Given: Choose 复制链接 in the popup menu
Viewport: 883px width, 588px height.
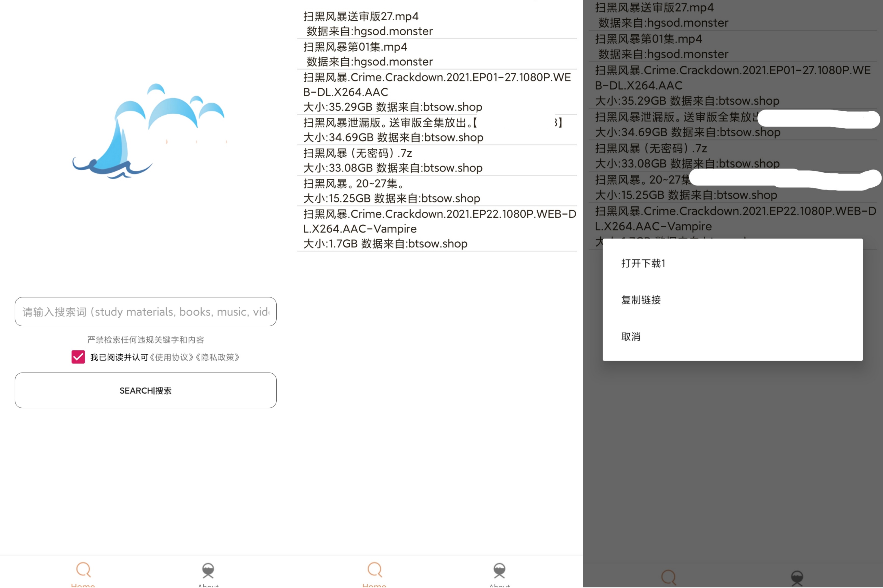Looking at the screenshot, I should tap(641, 300).
